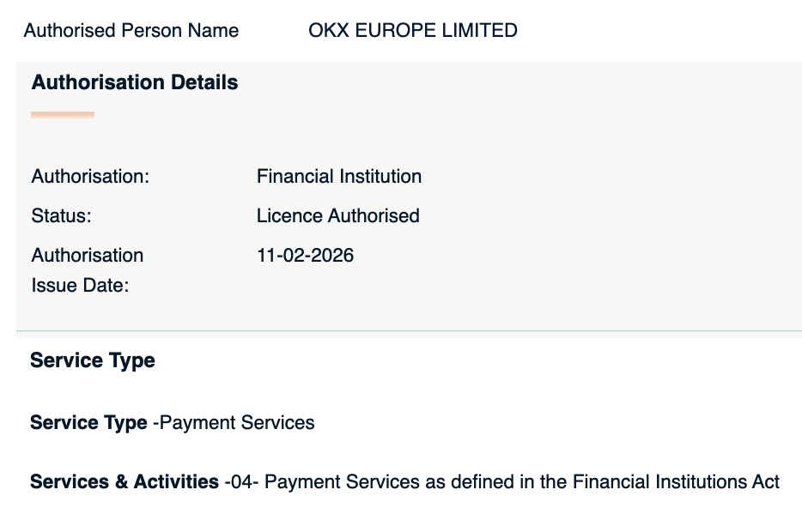Click the "-04-" activity code
Image resolution: width=802 pixels, height=532 pixels.
point(242,482)
